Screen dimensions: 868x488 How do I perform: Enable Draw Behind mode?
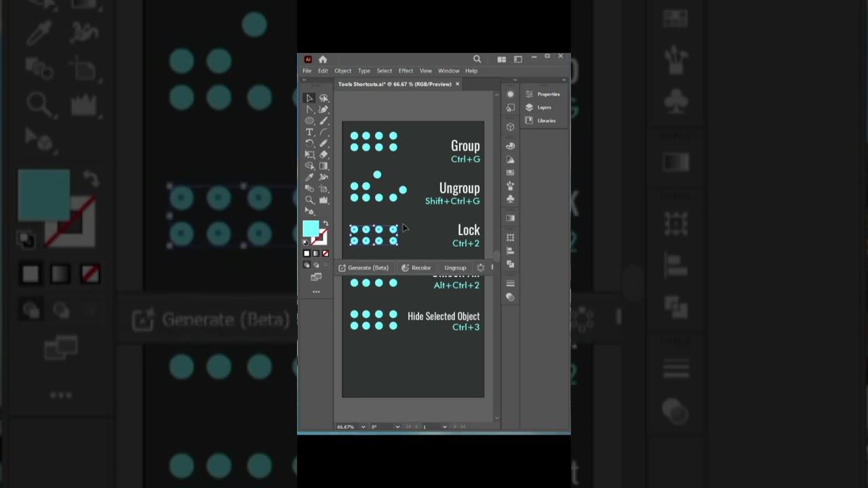pos(315,264)
